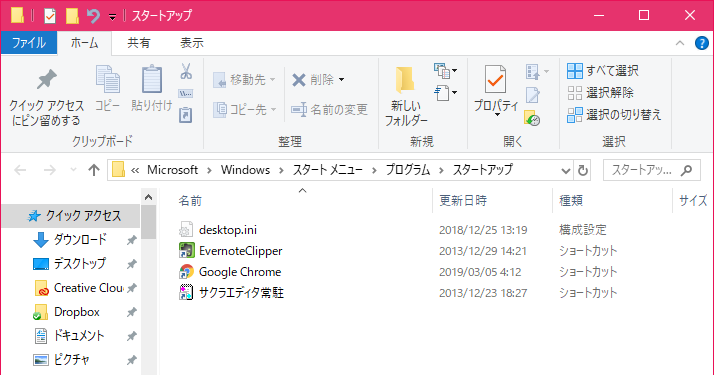
Task: Create a new folder (新しいフォルダー)
Action: click(x=406, y=96)
